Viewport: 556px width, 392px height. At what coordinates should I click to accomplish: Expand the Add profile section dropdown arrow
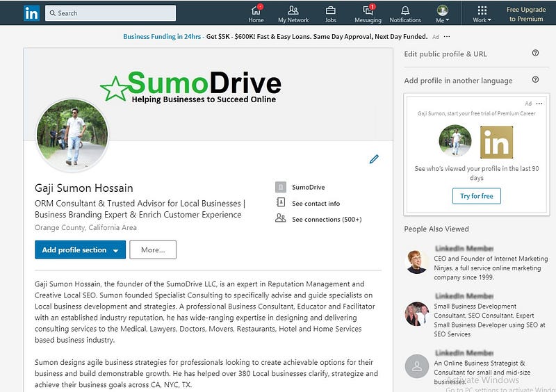click(115, 250)
